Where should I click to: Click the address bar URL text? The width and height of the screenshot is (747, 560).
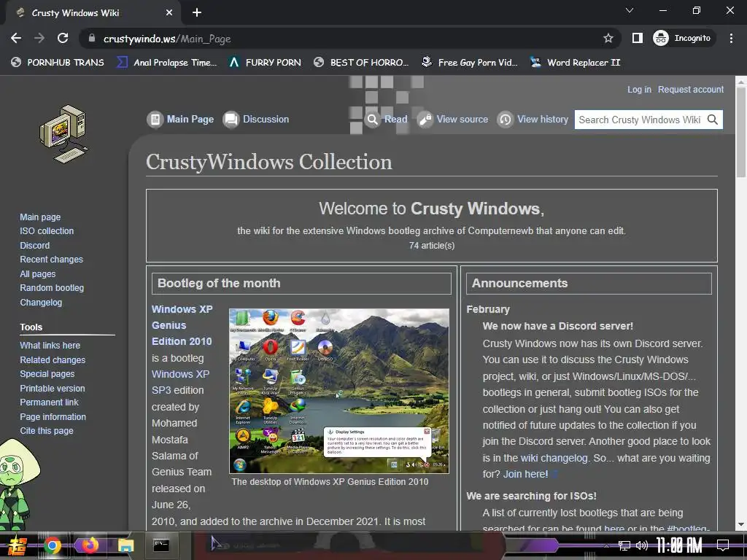click(167, 39)
